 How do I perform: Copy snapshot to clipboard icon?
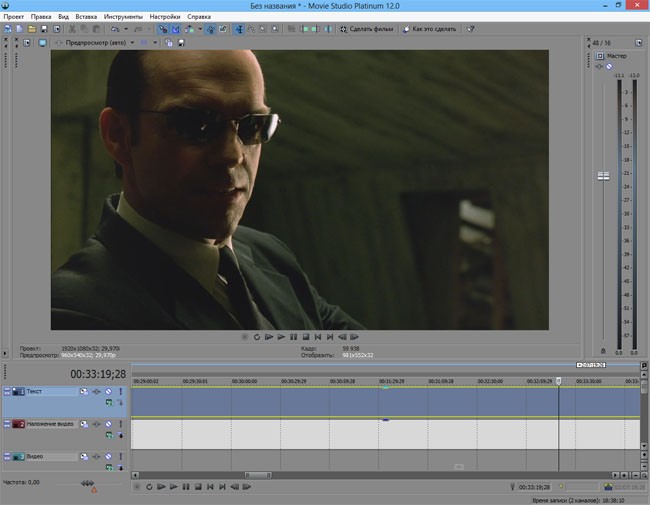point(168,43)
